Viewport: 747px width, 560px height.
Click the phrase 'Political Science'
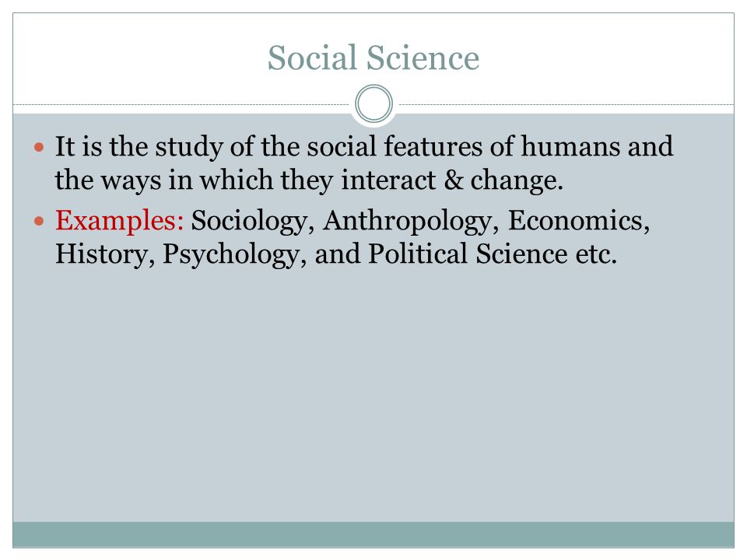click(468, 254)
